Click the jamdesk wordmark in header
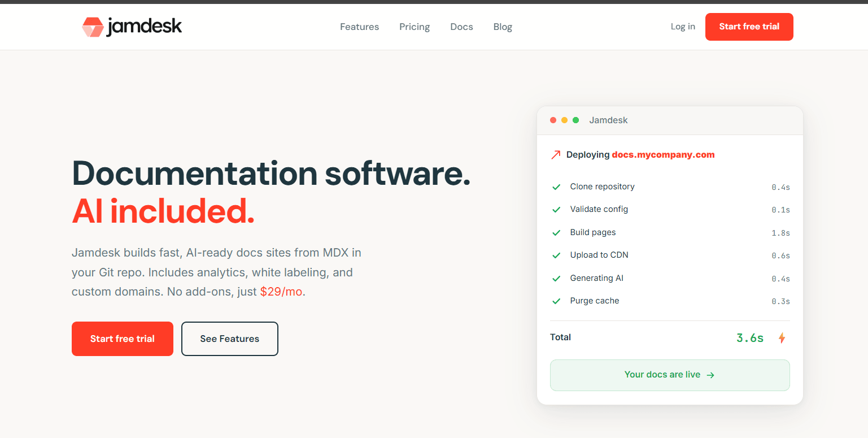The width and height of the screenshot is (868, 438). (x=144, y=27)
